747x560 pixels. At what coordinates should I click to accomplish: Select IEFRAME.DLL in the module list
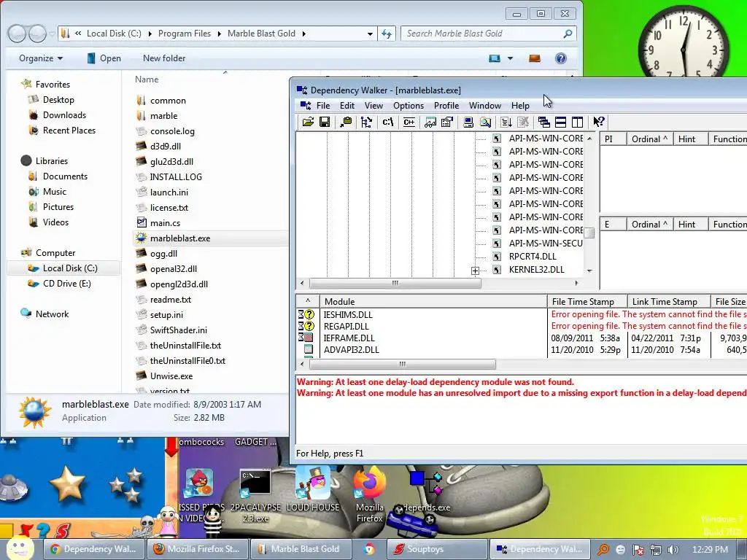pos(349,338)
